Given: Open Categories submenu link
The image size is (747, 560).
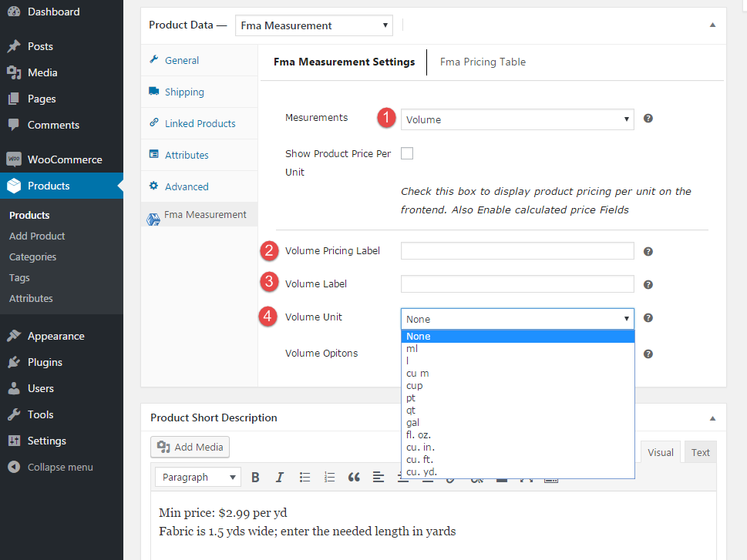Looking at the screenshot, I should (32, 257).
